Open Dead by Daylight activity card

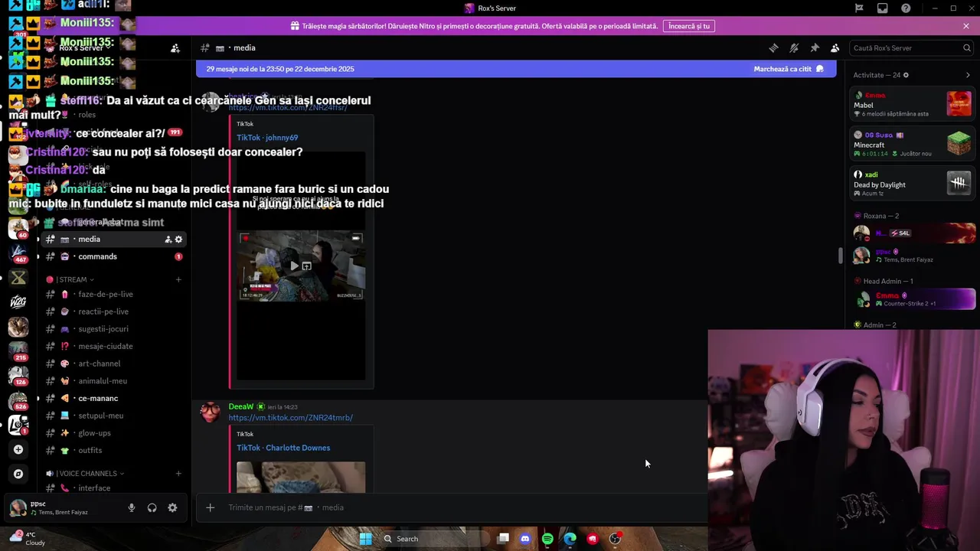coord(913,184)
